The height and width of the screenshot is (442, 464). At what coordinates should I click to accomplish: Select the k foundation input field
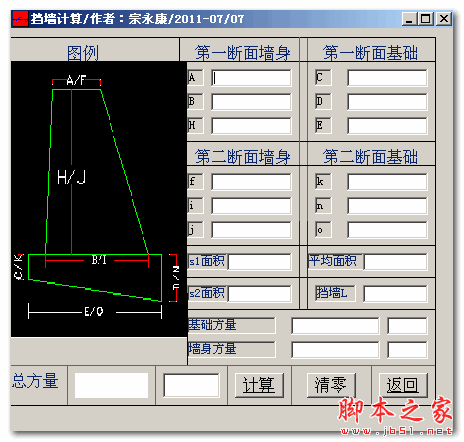(387, 182)
